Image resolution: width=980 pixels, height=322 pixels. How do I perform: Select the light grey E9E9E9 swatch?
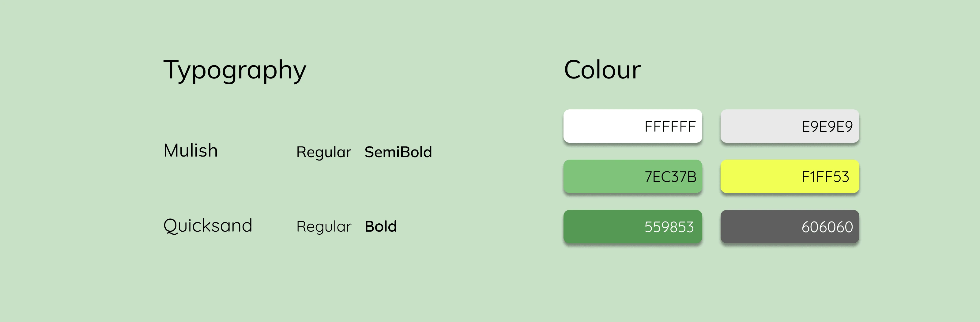point(790,126)
